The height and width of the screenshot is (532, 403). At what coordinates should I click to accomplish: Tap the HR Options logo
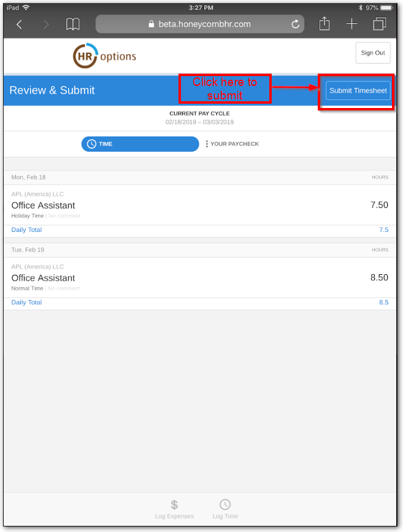tap(104, 56)
